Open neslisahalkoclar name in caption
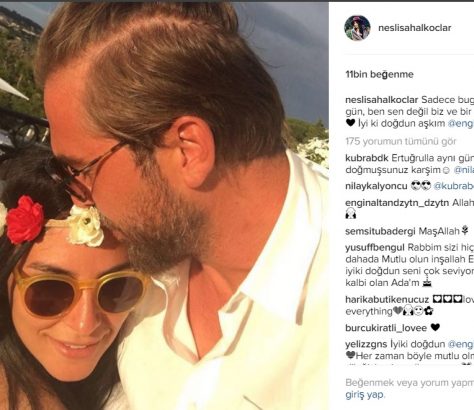 [382, 100]
